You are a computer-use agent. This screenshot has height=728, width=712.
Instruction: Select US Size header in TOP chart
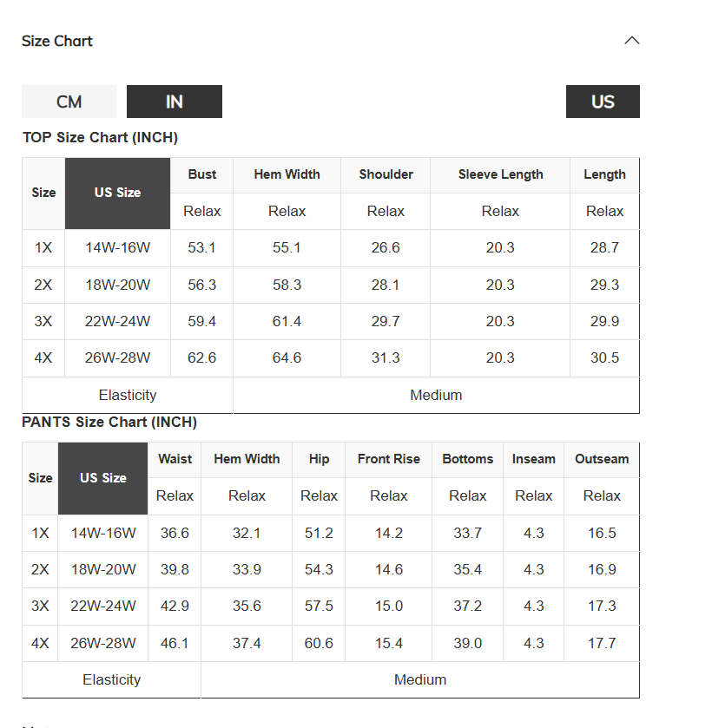(117, 193)
